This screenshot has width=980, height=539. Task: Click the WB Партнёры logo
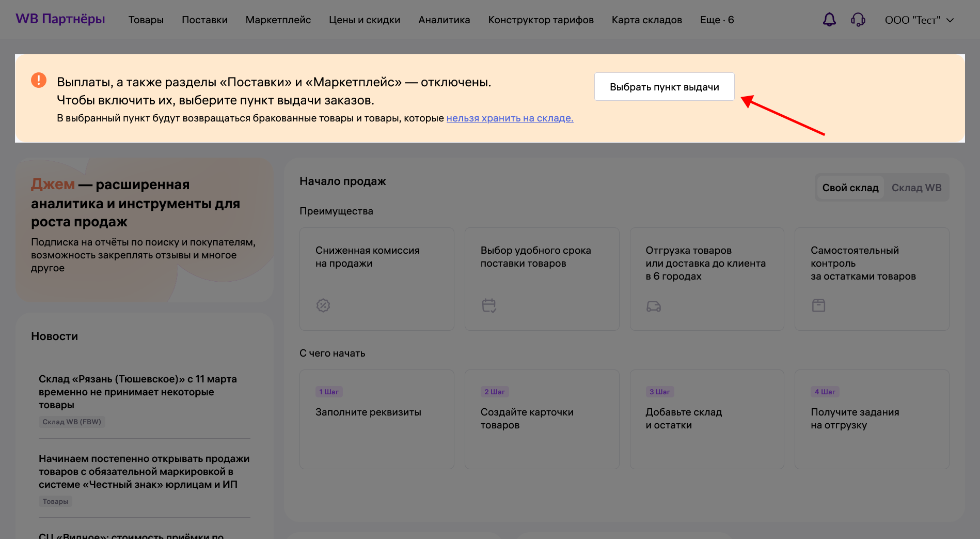click(x=60, y=19)
